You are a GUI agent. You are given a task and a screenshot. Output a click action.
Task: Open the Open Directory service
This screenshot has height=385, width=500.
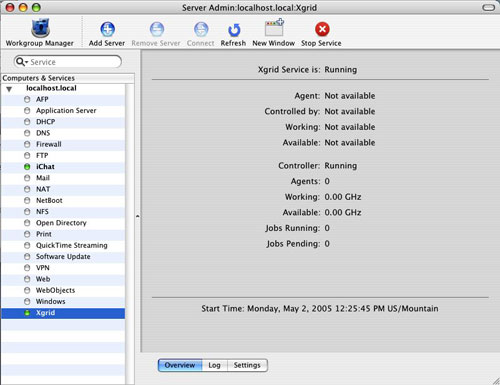point(63,223)
